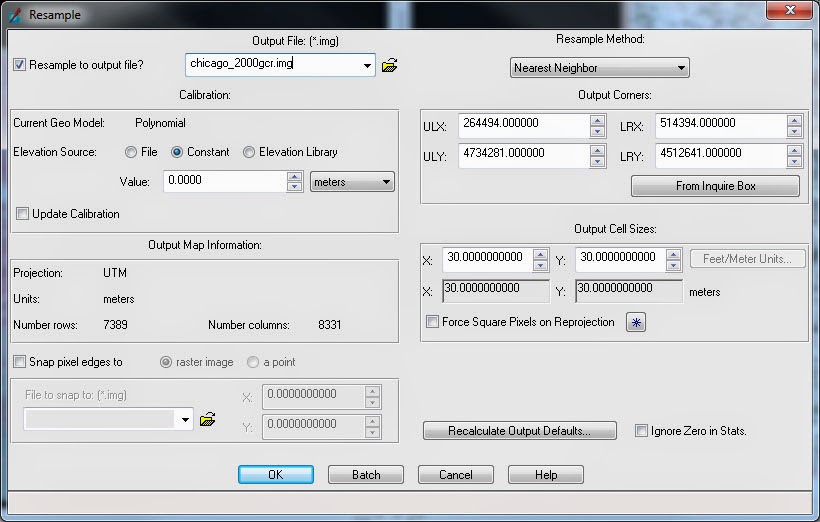Click LRX coordinate input field

click(x=721, y=126)
